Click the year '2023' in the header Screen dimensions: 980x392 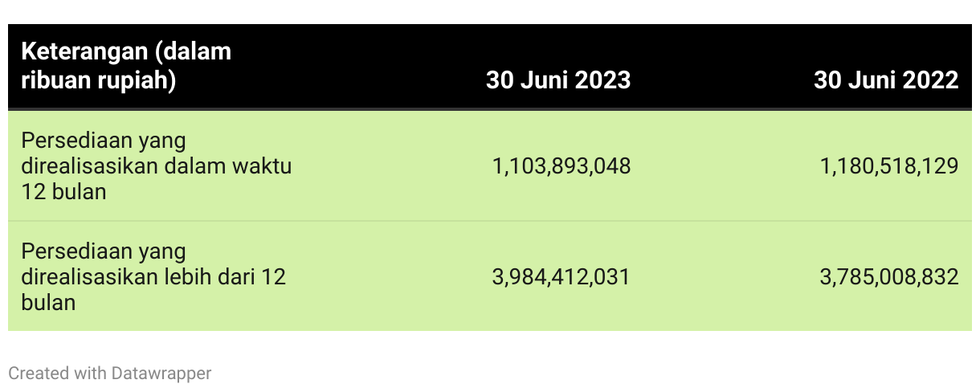(x=602, y=80)
